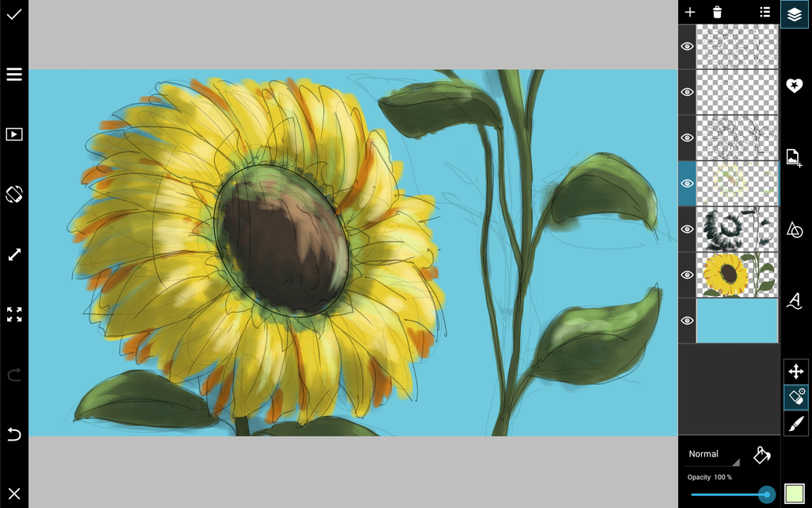The height and width of the screenshot is (508, 812).
Task: Toggle fullscreen with the four-arrow icon
Action: pos(14,314)
